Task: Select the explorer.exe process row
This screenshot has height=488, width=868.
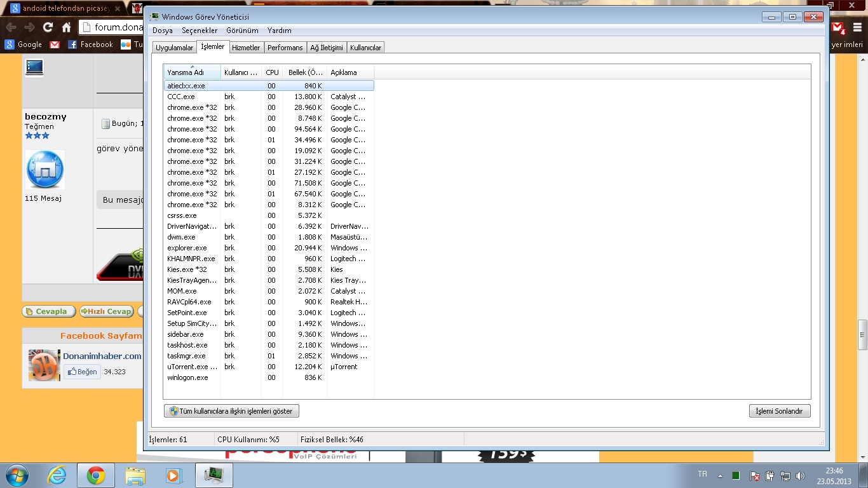Action: tap(269, 248)
